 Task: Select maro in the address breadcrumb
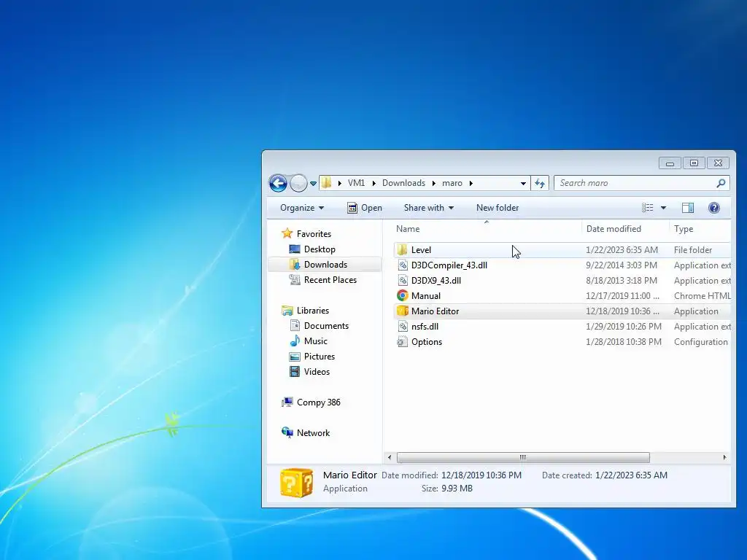pos(452,183)
